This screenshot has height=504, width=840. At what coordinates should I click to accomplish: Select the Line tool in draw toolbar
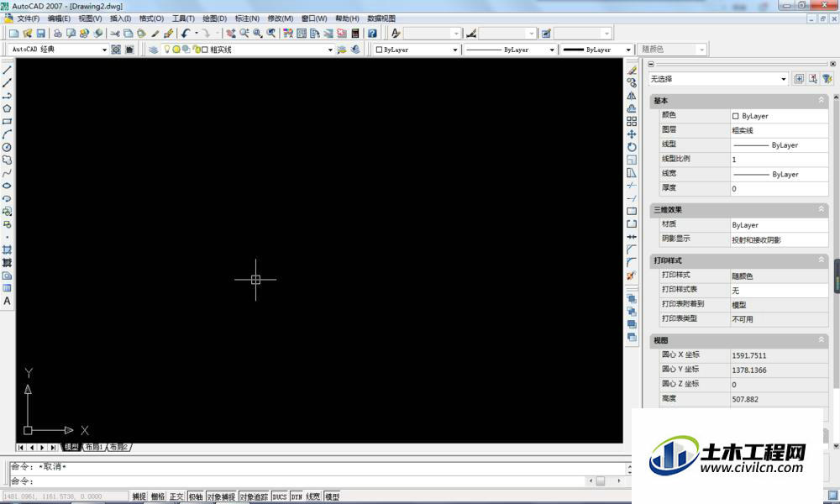[x=7, y=71]
